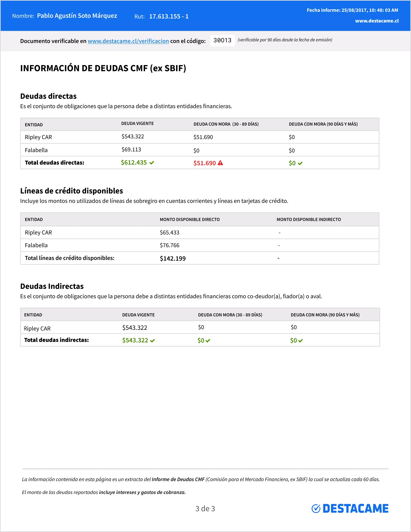The image size is (411, 532).
Task: Click checkmark beside indirect 90-day $0 total
Action: 300,341
